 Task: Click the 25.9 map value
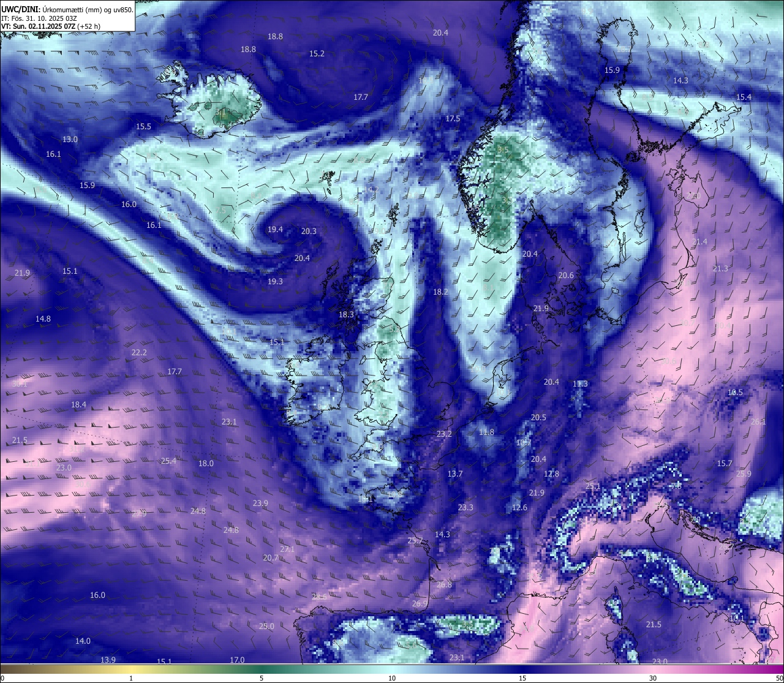click(x=744, y=474)
